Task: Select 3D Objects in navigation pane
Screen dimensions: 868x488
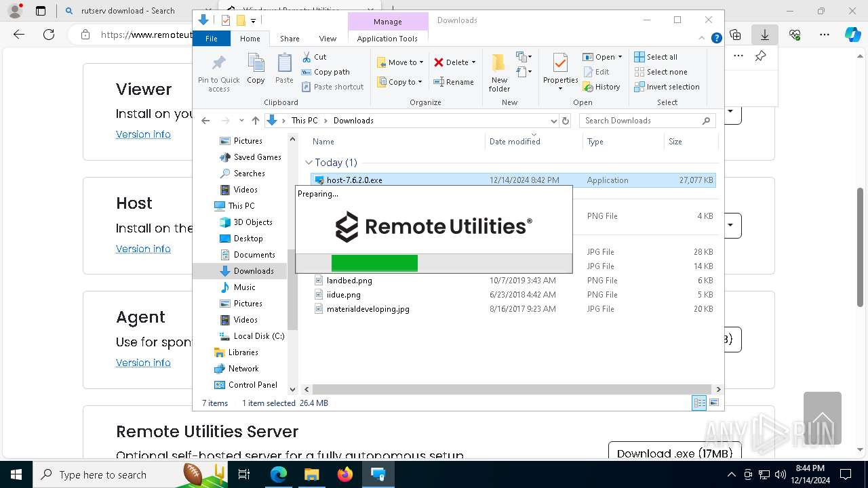Action: coord(253,222)
